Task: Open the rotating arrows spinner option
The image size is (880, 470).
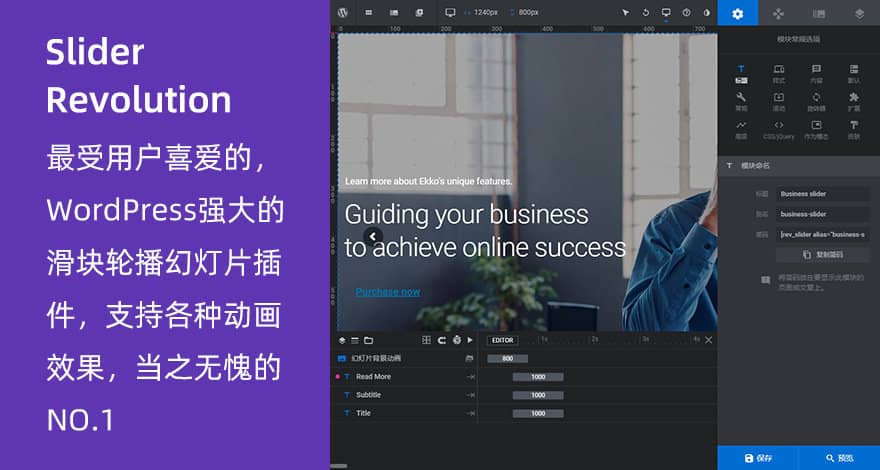Action: point(817,102)
